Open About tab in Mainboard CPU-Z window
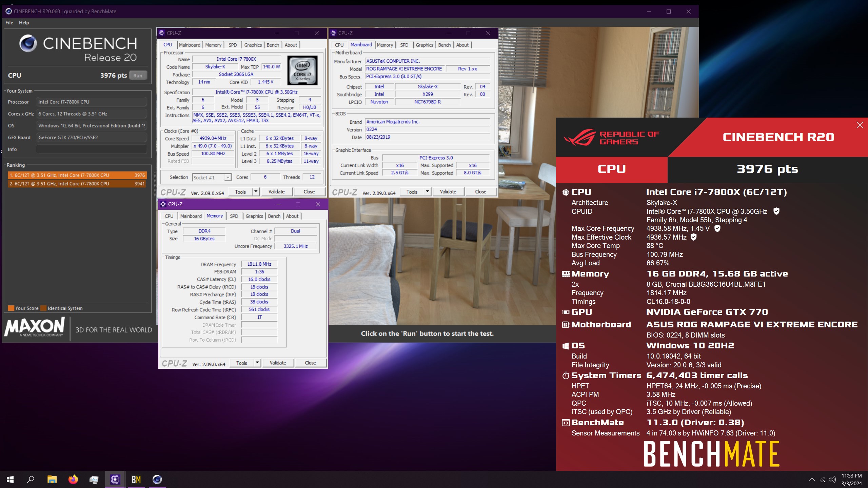The image size is (868, 488). coord(462,45)
